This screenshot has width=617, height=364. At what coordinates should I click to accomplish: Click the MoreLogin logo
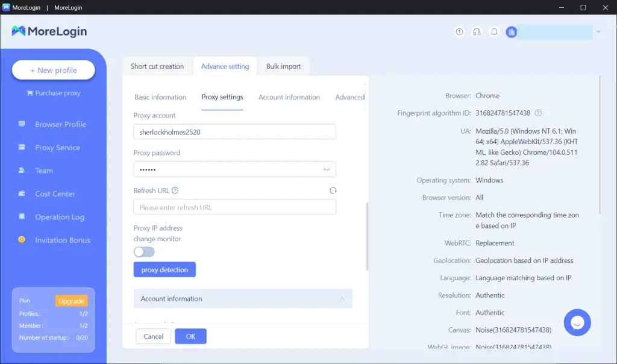49,31
